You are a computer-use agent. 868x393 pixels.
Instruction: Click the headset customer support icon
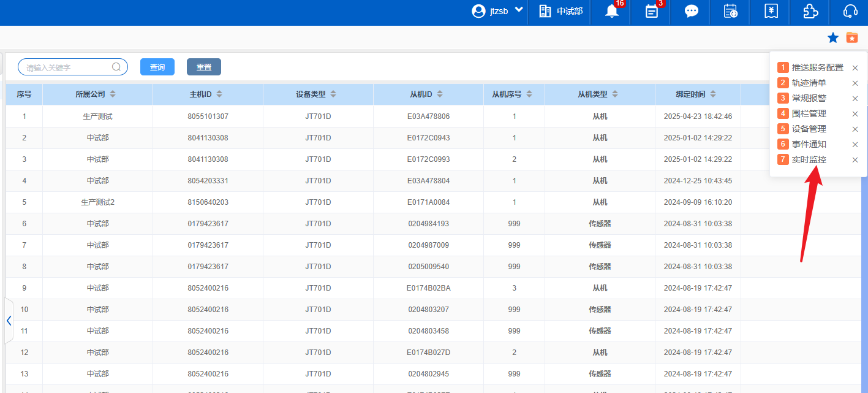850,12
